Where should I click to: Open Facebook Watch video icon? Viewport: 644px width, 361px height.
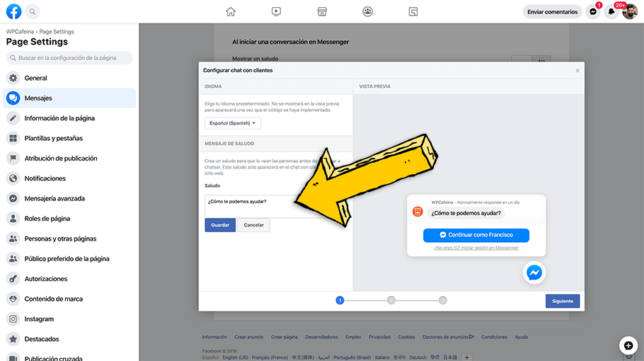point(277,11)
